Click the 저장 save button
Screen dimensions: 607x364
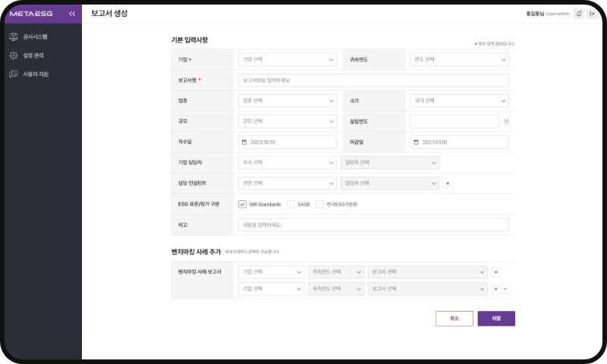pyautogui.click(x=496, y=318)
